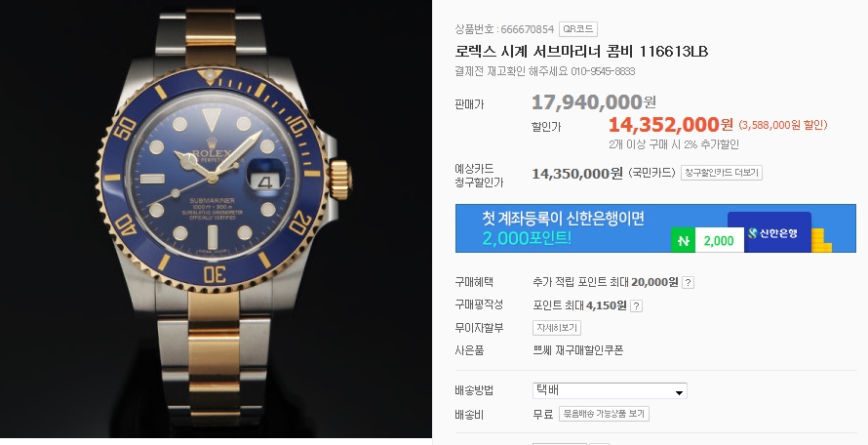Click the QR코드 button
The height and width of the screenshot is (445, 868).
coord(578,29)
